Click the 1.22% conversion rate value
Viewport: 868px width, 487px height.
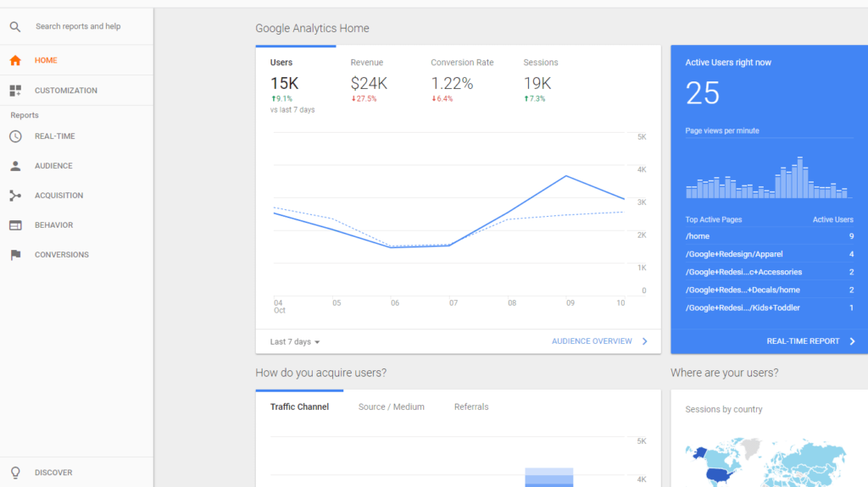pos(453,84)
